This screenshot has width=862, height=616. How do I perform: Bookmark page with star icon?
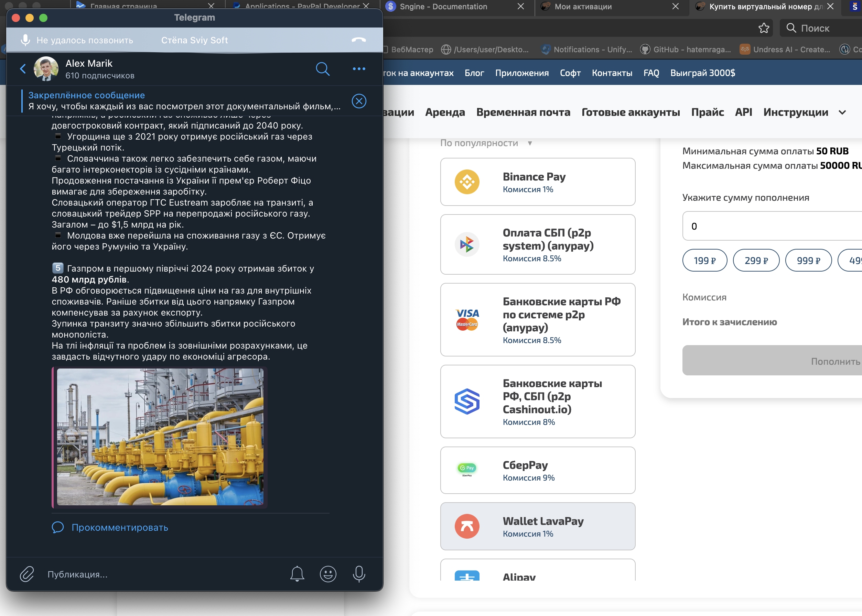point(764,28)
